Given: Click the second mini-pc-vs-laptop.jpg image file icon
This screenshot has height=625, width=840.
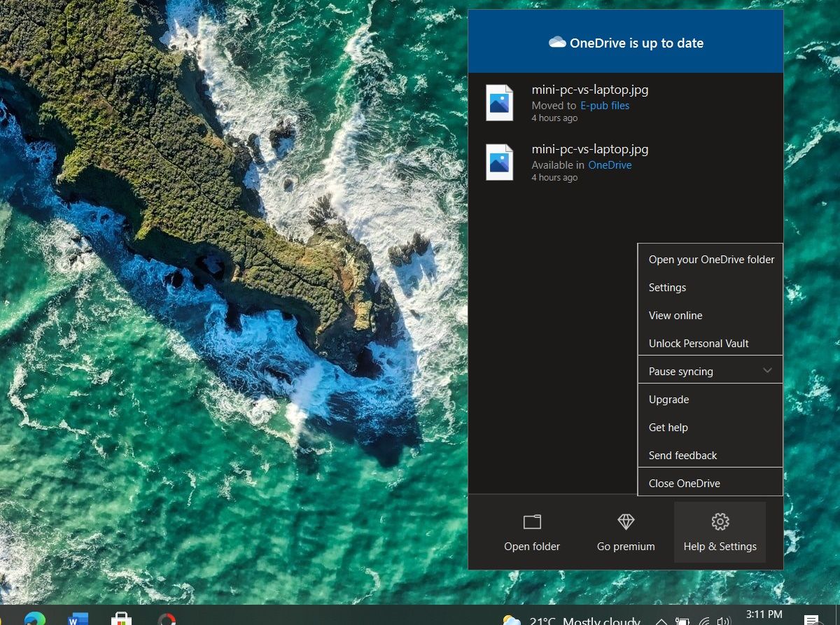Looking at the screenshot, I should click(500, 162).
